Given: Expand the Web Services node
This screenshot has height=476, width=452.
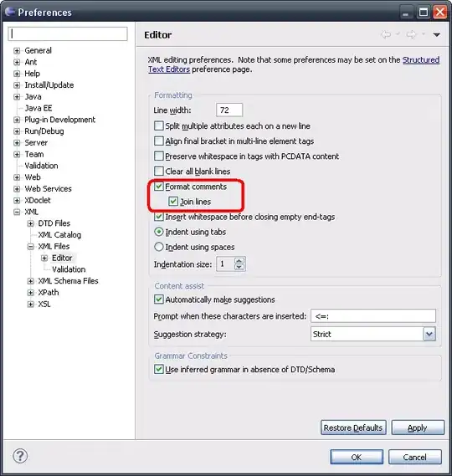Looking at the screenshot, I should coord(17,189).
